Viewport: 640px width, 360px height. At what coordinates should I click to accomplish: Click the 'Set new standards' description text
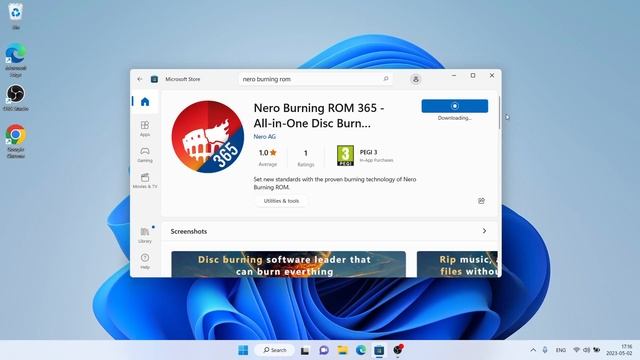[335, 183]
